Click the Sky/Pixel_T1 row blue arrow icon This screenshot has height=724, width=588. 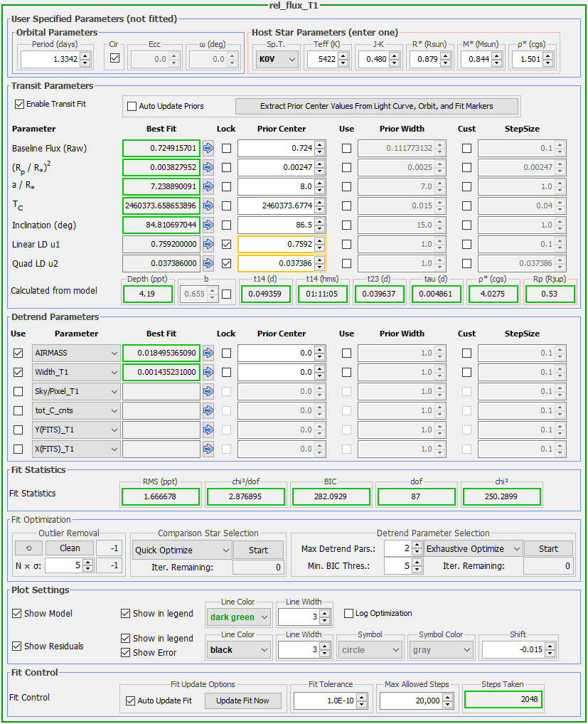coord(208,391)
